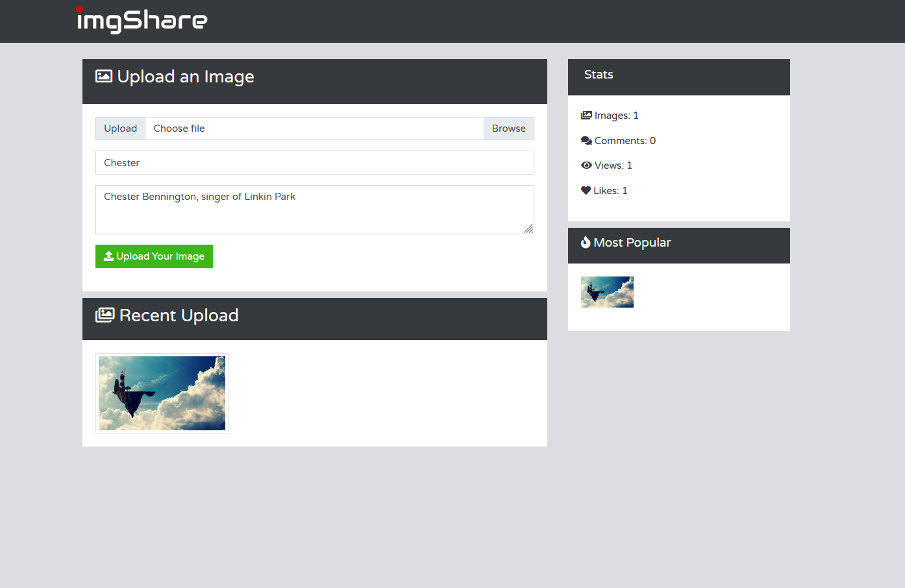Screen dimensions: 905x588
Task: Click the images icon in the Stats panel
Action: [x=585, y=114]
